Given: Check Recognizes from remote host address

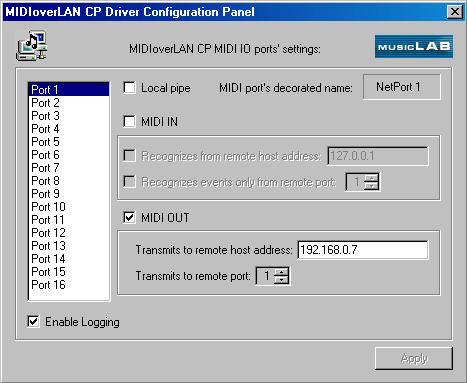Looking at the screenshot, I should [129, 156].
